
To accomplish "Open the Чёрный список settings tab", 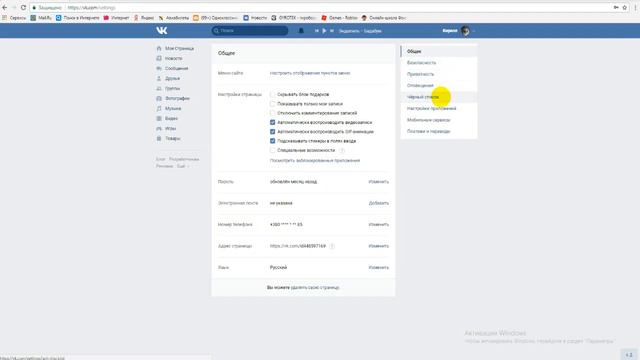I will pyautogui.click(x=439, y=97).
